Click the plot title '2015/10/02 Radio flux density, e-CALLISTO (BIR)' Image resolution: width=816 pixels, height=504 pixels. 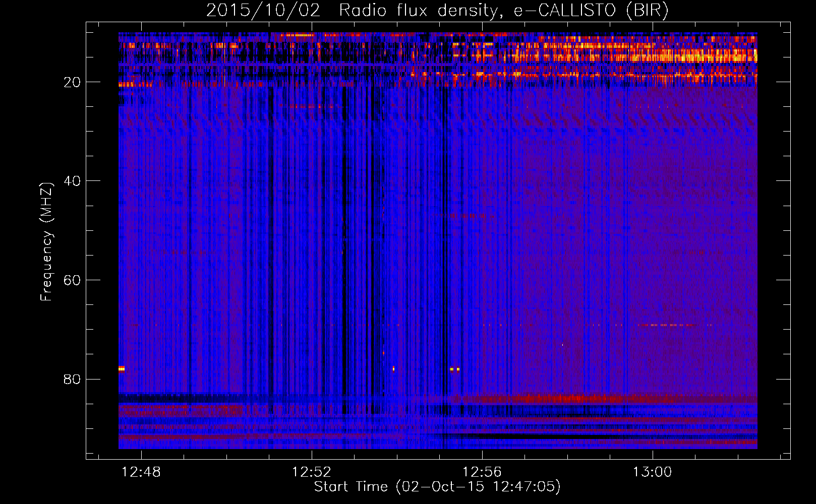[x=437, y=11]
